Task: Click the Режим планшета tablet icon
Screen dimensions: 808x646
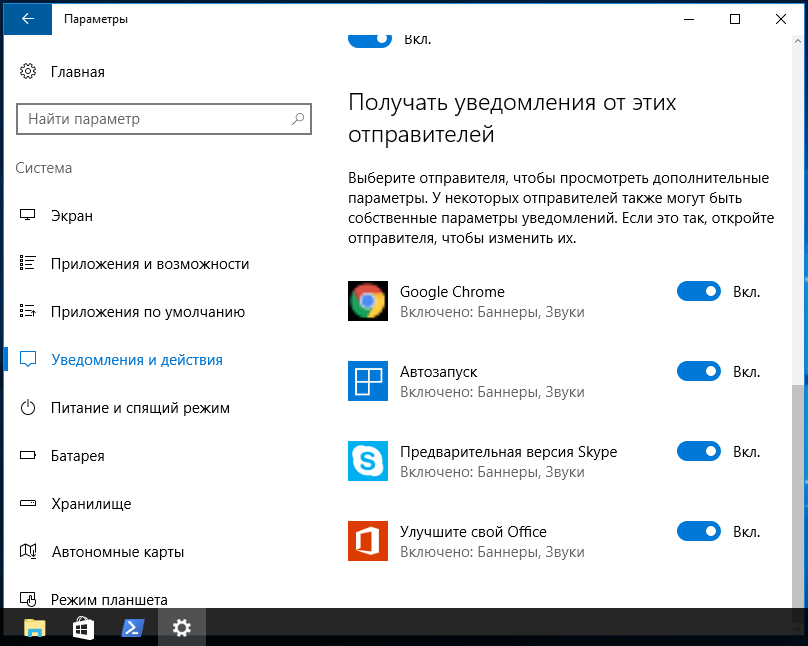Action: (x=28, y=599)
